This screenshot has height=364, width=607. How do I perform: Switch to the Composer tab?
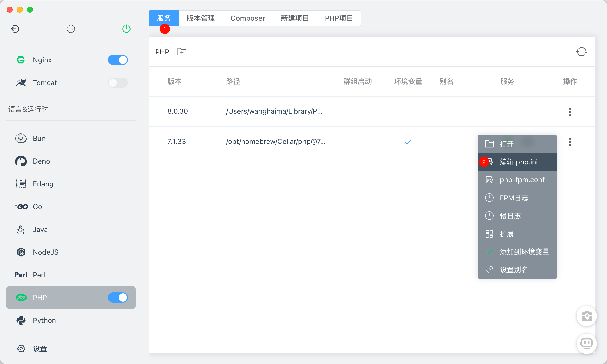(248, 18)
